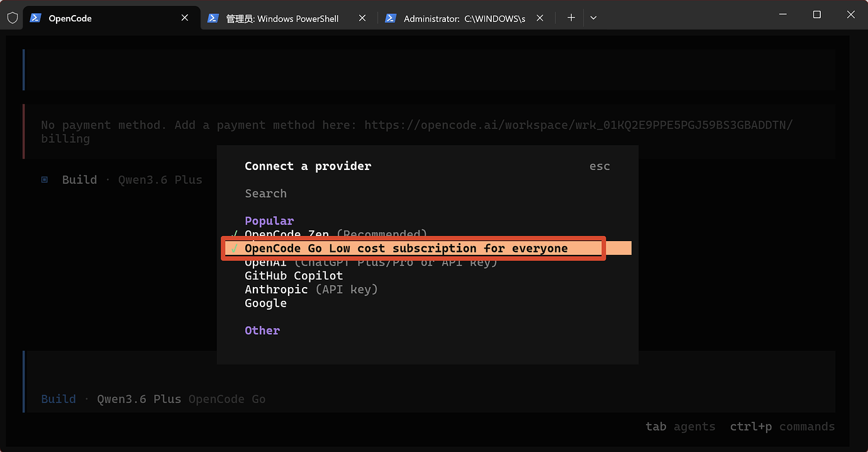This screenshot has height=452, width=868.
Task: Close the Administrator: C:\WINDOWS tab
Action: tap(540, 18)
